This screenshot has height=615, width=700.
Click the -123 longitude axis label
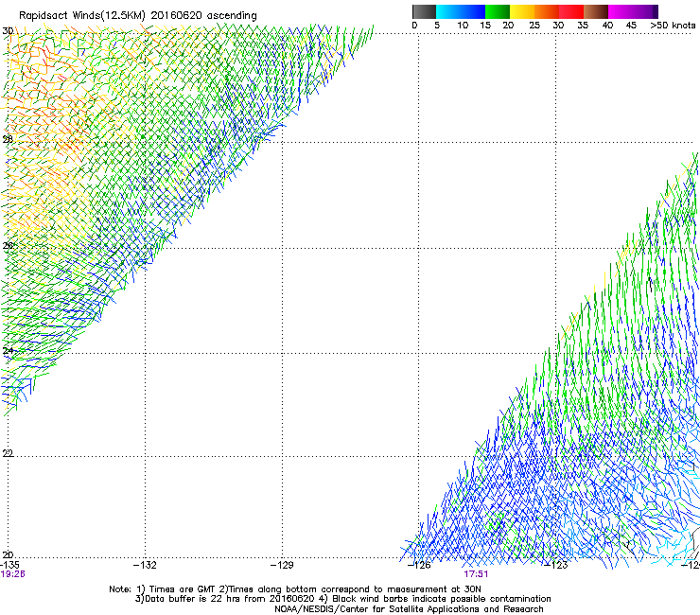[x=556, y=565]
